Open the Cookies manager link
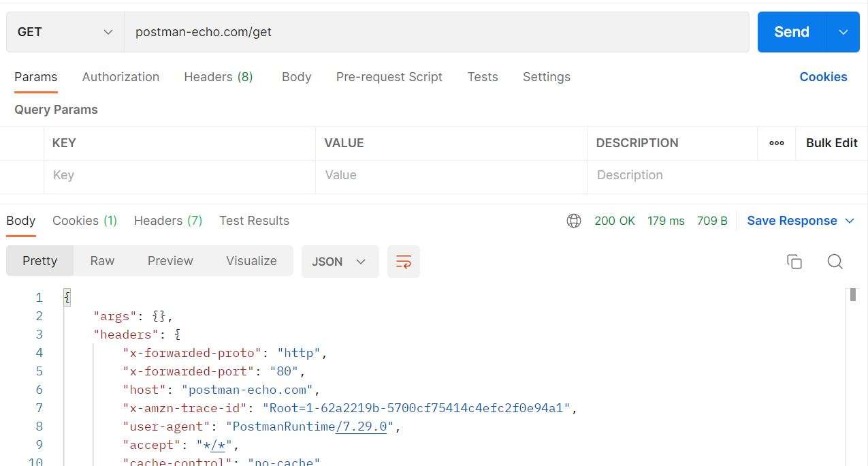 coord(823,76)
